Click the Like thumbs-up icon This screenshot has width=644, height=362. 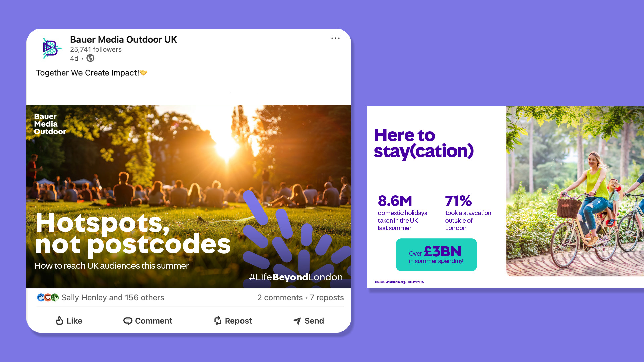60,321
